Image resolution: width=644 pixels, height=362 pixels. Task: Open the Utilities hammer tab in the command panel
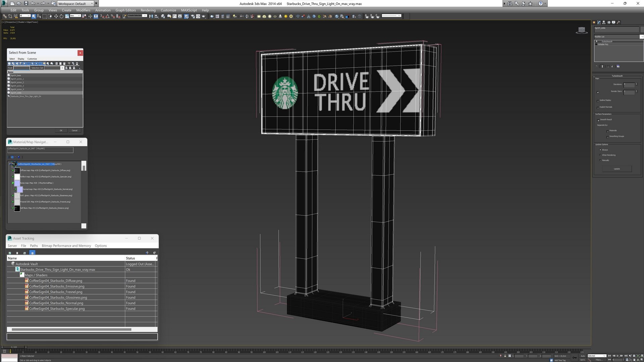[619, 22]
